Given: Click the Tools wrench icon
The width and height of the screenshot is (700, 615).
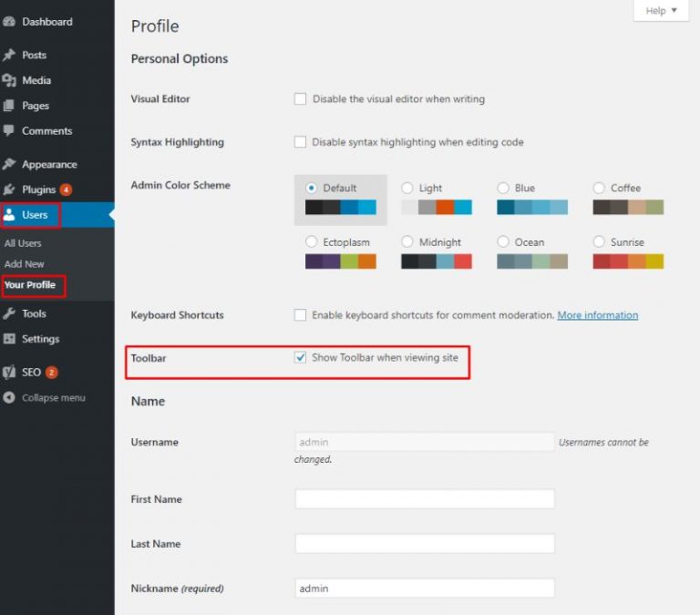Looking at the screenshot, I should [x=9, y=313].
